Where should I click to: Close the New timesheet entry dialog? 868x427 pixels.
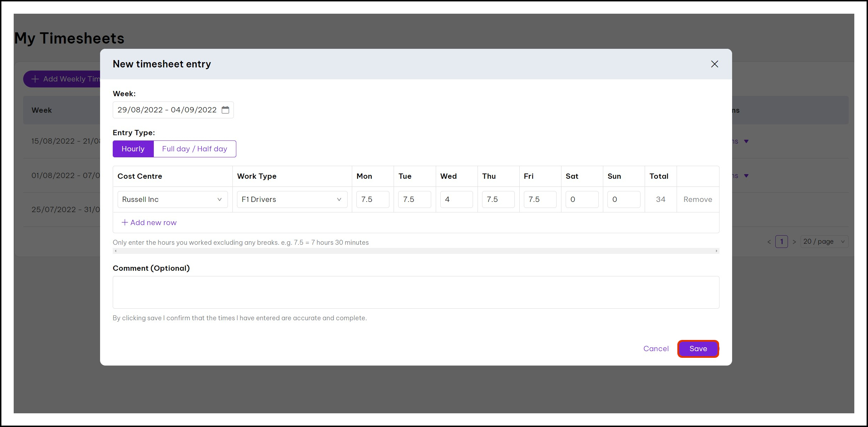[714, 64]
